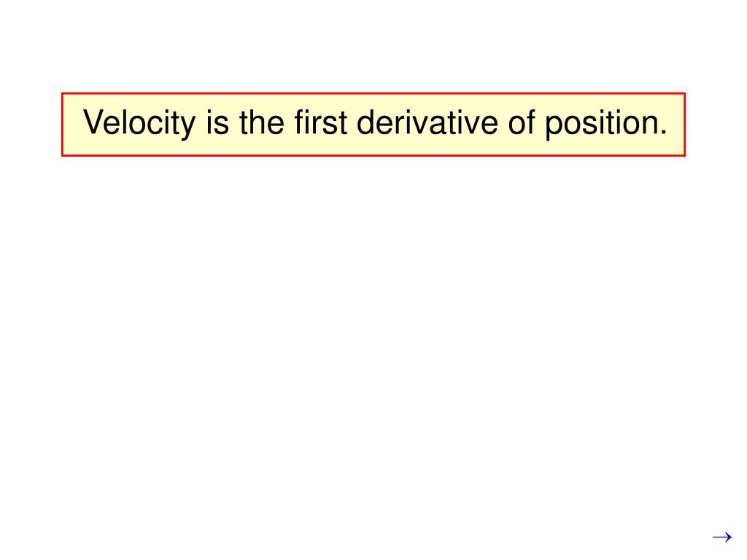The height and width of the screenshot is (560, 747).
Task: Select the word "first" in the sentence
Action: click(x=320, y=122)
